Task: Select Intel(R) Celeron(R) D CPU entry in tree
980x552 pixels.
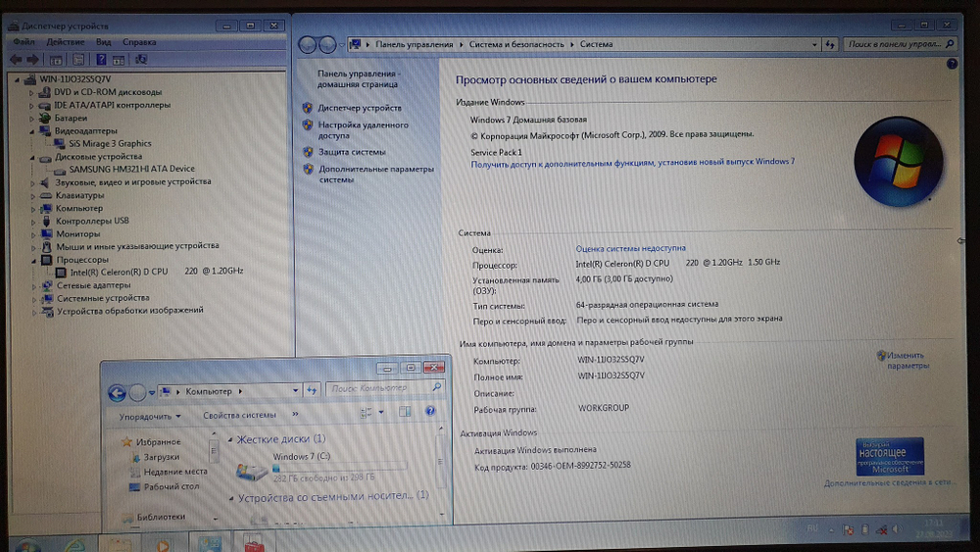Action: pyautogui.click(x=156, y=272)
